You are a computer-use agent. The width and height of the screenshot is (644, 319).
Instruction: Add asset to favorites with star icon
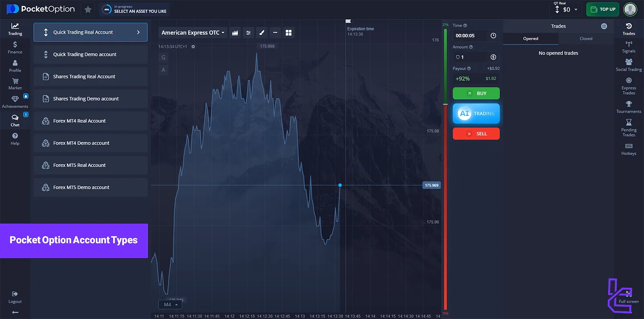click(x=88, y=9)
